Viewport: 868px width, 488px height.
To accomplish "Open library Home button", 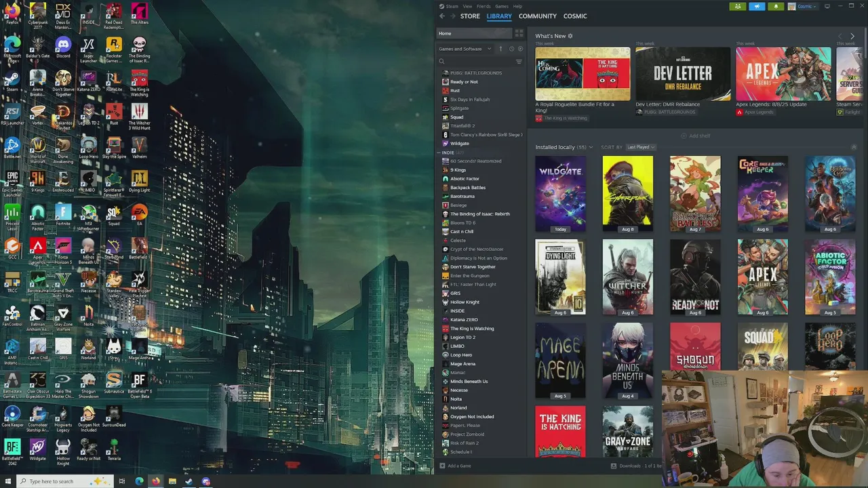I will [x=474, y=33].
